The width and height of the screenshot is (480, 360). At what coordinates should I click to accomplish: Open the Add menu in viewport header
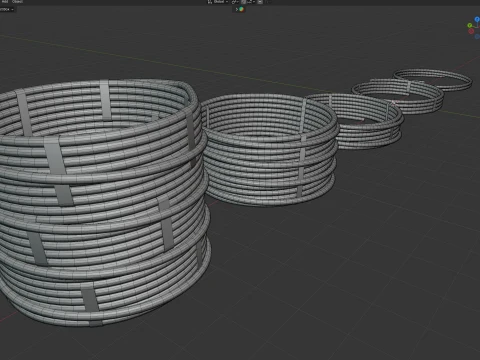tap(5, 1)
